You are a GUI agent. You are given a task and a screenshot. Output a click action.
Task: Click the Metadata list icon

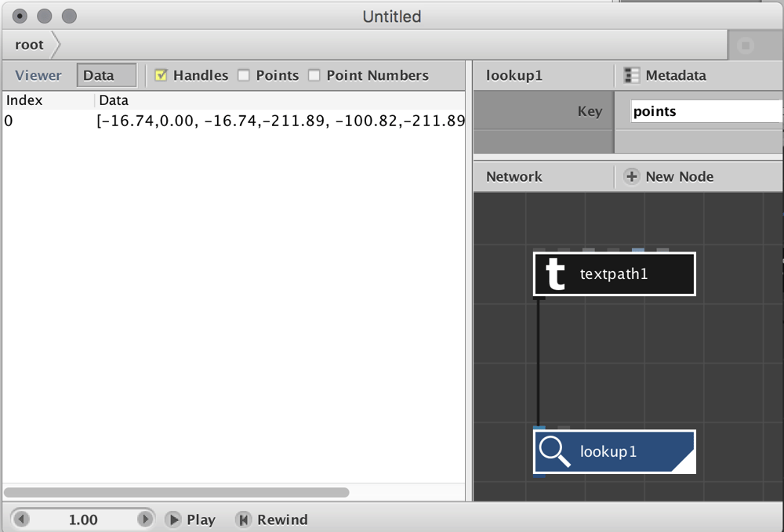[631, 75]
